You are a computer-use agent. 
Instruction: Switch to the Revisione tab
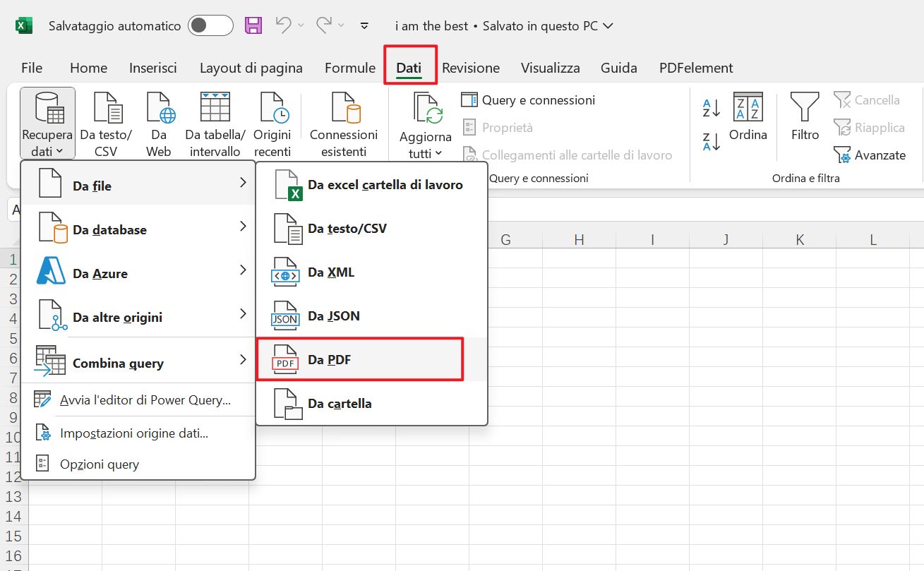pos(470,67)
